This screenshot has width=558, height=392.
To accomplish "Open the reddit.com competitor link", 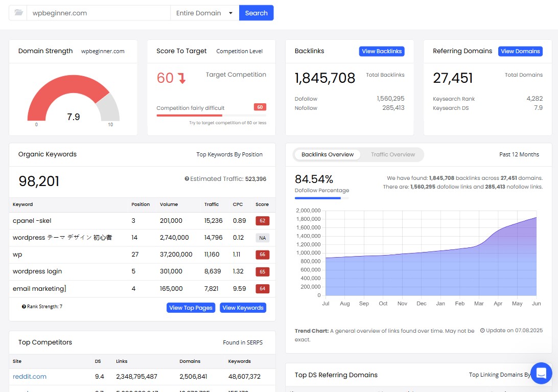I will tap(30, 376).
